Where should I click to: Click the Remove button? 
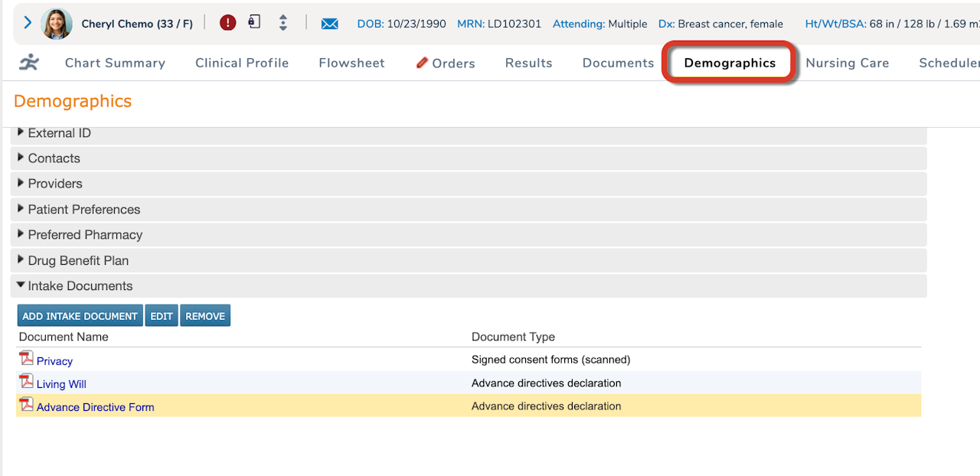pos(205,316)
